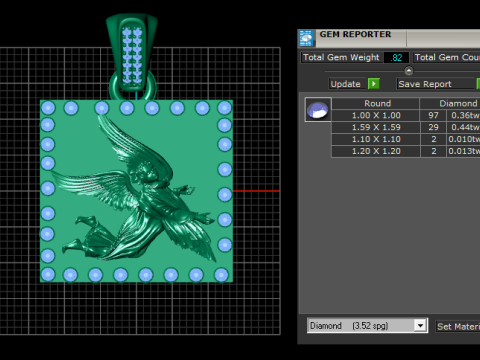Click the 0.013tw weight cell
Screen dimensions: 480x360
click(x=464, y=151)
